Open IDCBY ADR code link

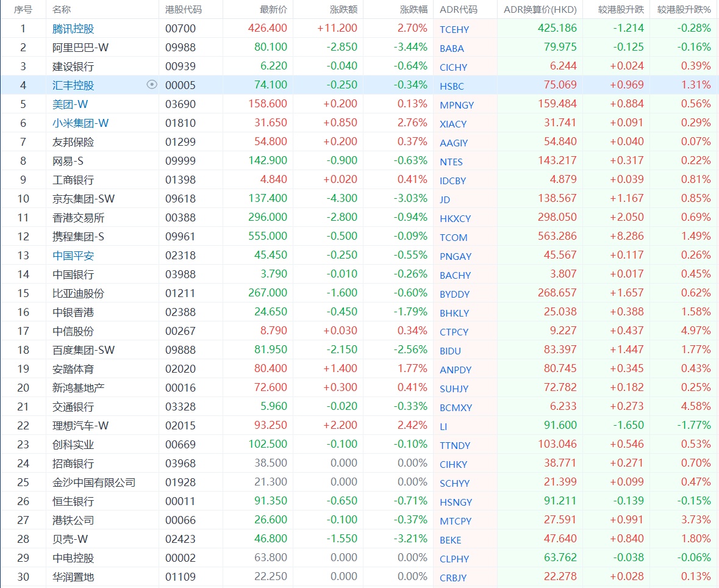[453, 181]
